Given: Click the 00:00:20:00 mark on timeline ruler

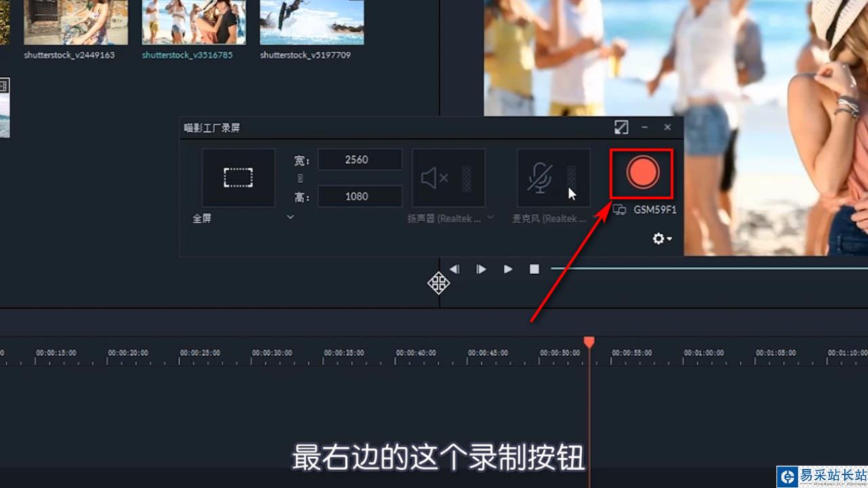Looking at the screenshot, I should [128, 353].
